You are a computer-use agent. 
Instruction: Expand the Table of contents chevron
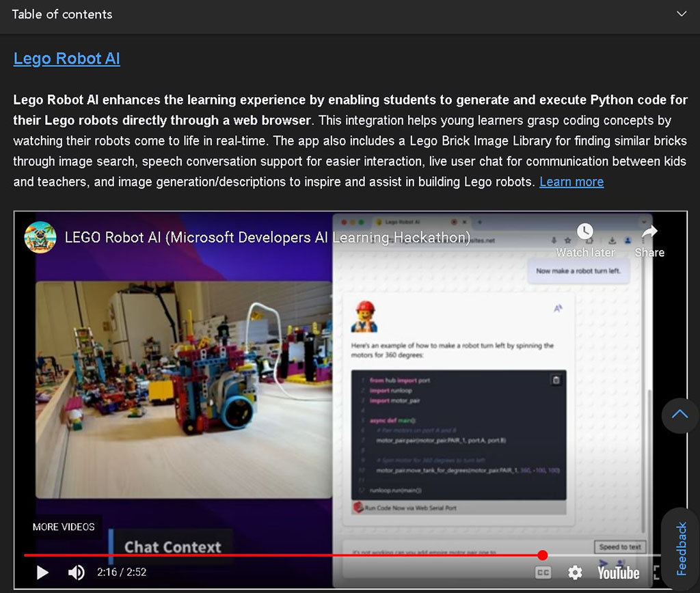682,14
